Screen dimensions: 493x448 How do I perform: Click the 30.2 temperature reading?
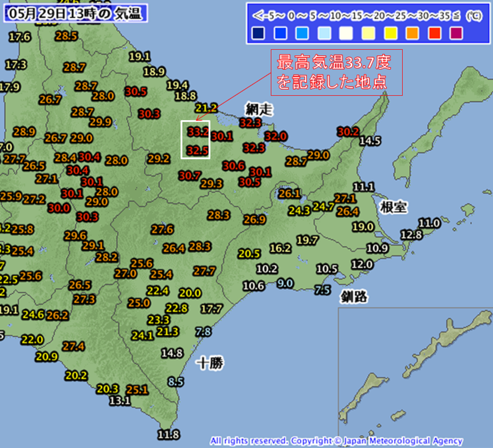click(348, 132)
